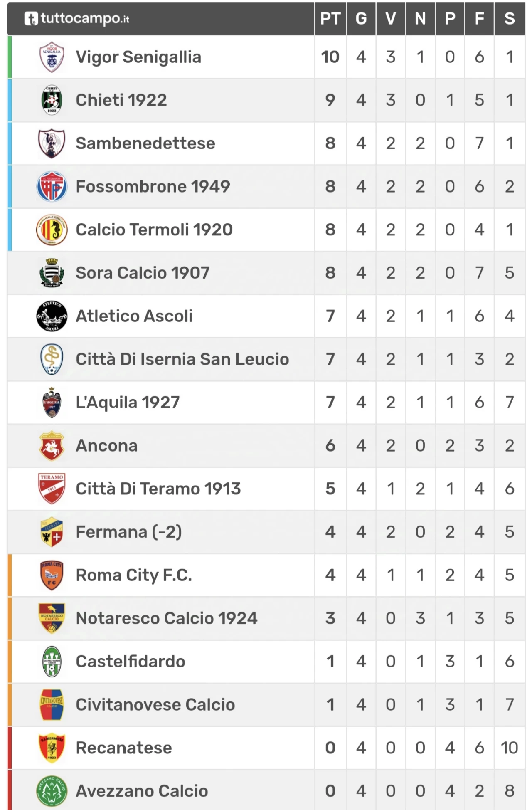The width and height of the screenshot is (532, 810).
Task: Click the Città Di Teramo 1913 crest
Action: coord(52,489)
